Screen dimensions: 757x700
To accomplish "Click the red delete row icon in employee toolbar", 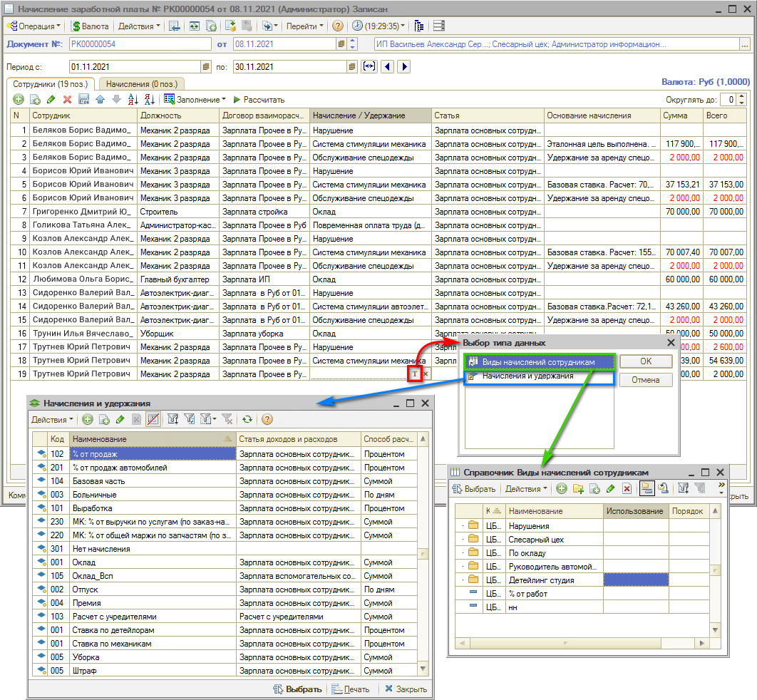I will point(68,100).
